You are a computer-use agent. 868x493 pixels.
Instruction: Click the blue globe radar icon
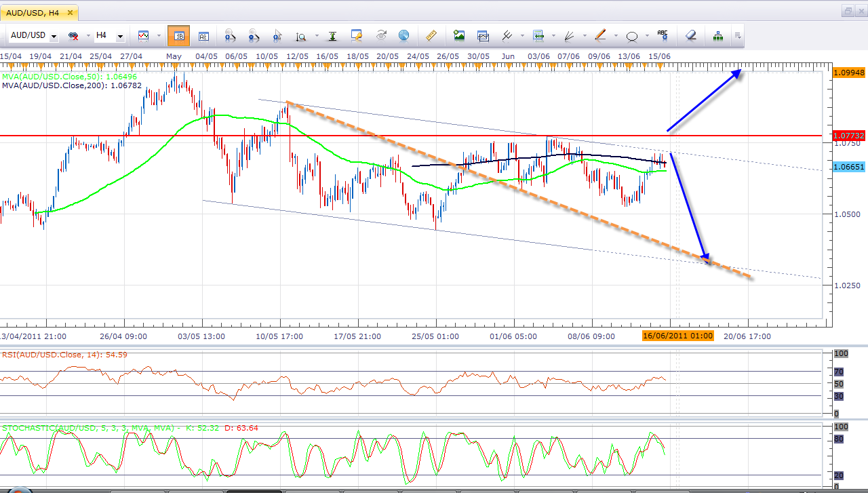(403, 35)
